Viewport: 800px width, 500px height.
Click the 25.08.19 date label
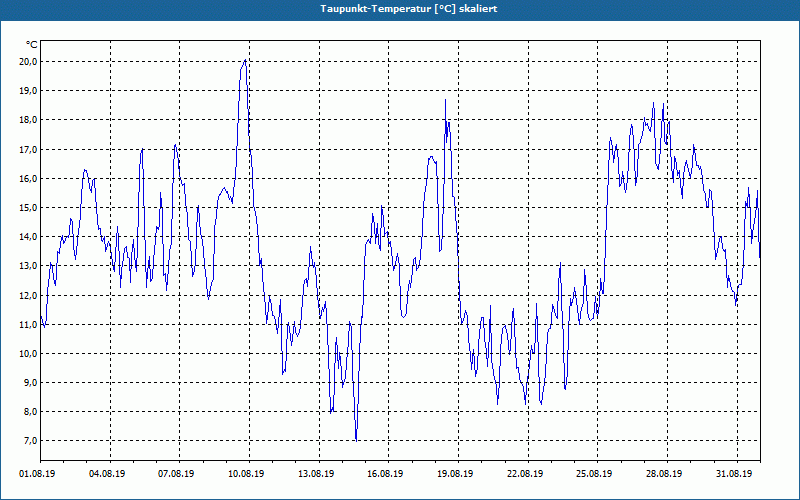pos(594,474)
